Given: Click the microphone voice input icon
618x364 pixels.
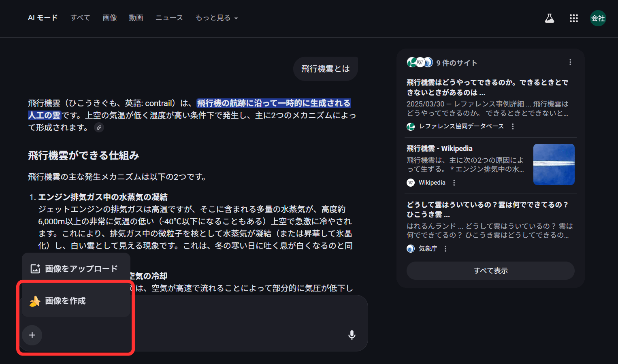Looking at the screenshot, I should pyautogui.click(x=352, y=335).
